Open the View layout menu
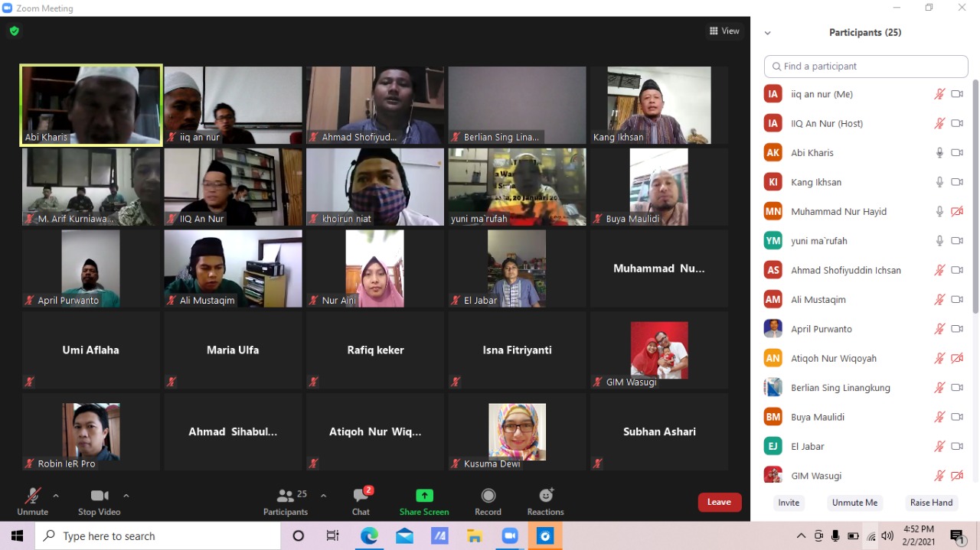Image resolution: width=980 pixels, height=550 pixels. (x=724, y=31)
